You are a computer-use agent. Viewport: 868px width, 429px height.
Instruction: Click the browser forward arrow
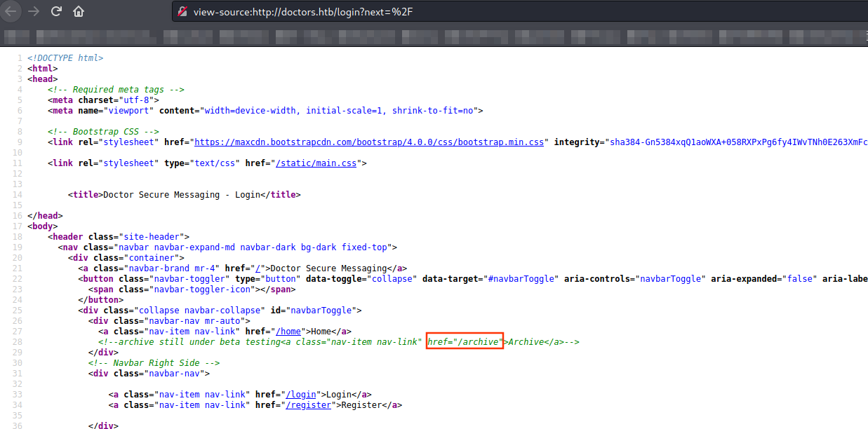pyautogui.click(x=33, y=11)
